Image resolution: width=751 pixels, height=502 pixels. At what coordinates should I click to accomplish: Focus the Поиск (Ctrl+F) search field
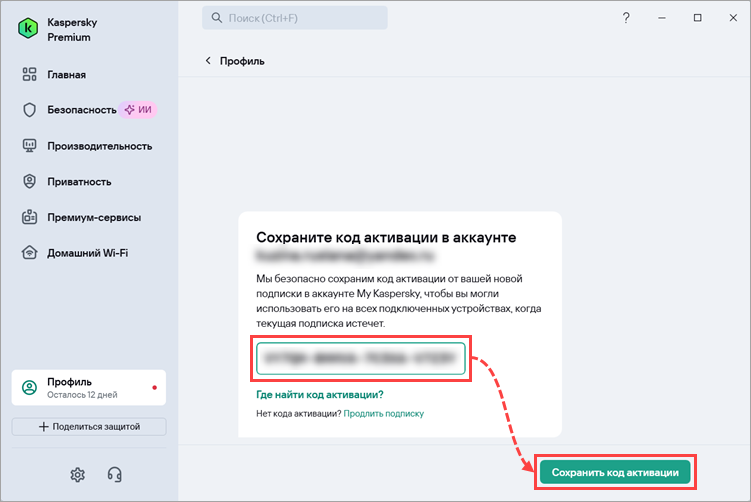(295, 18)
